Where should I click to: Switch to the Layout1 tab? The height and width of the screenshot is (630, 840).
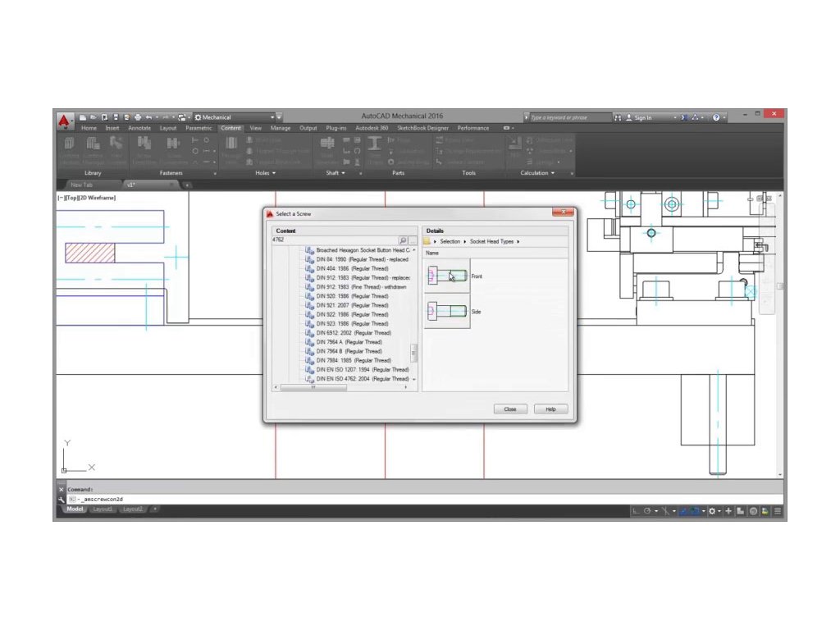click(x=103, y=509)
